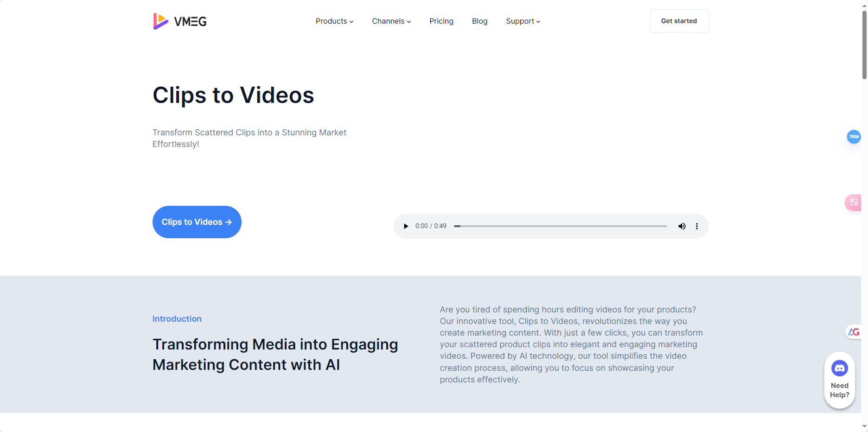Click the VMEG logo icon
868x432 pixels.
(160, 21)
